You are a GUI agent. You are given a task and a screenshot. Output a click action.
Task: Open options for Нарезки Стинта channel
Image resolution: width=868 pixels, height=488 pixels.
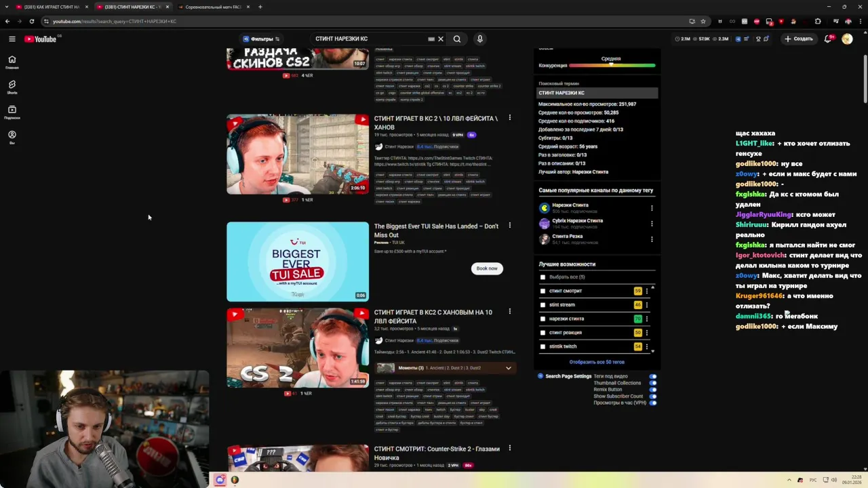click(x=652, y=208)
